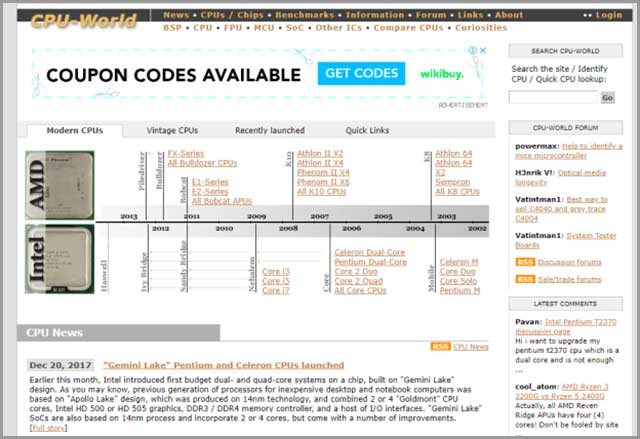Open the About menu item
Image resolution: width=640 pixels, height=439 pixels.
[509, 15]
